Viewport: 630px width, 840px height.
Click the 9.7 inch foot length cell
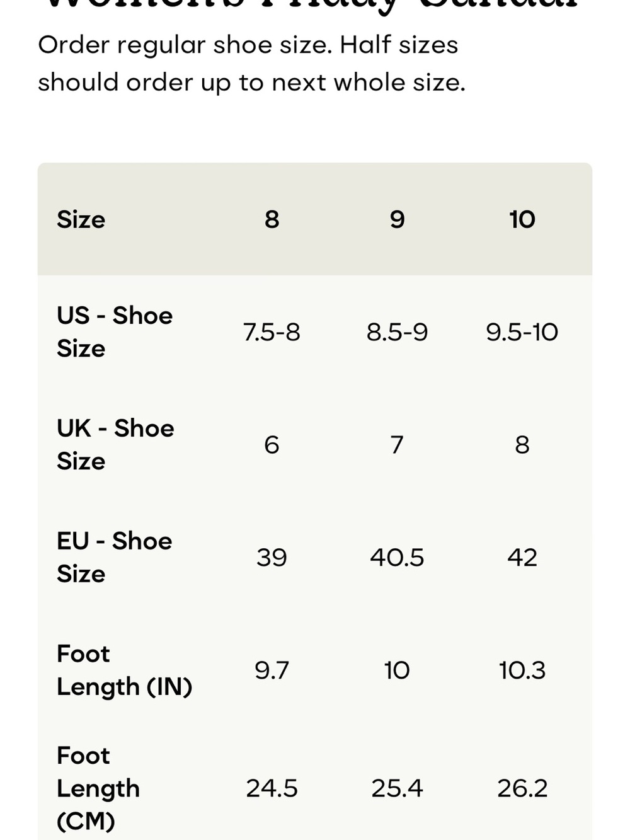(272, 670)
